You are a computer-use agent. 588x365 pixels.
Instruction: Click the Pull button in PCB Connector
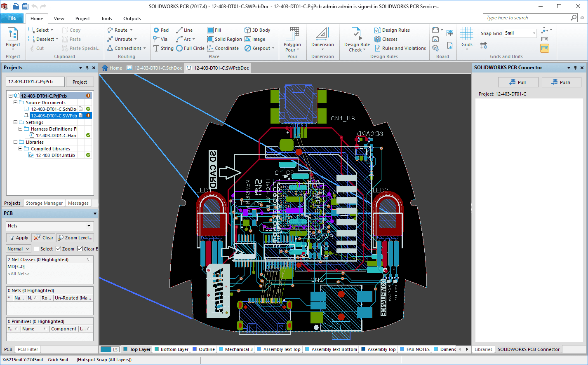(x=518, y=82)
